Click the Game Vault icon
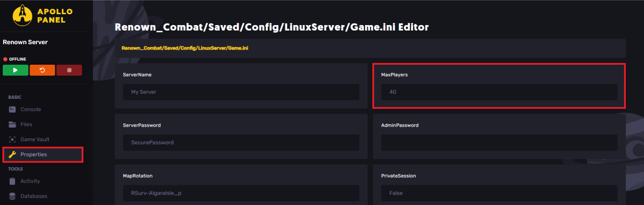644x205 pixels. tap(12, 139)
